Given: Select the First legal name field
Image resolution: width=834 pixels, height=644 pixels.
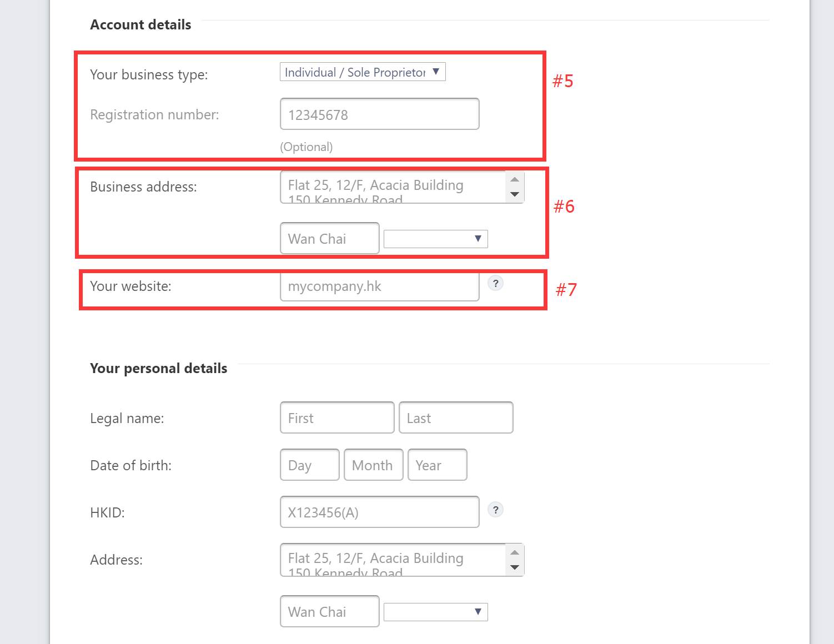Looking at the screenshot, I should coord(337,417).
